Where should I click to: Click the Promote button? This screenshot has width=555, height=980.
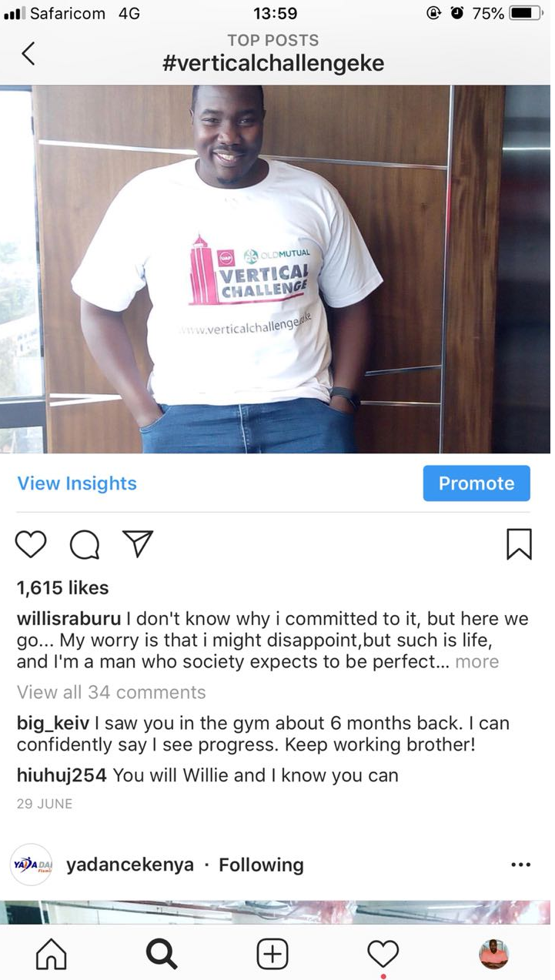476,483
